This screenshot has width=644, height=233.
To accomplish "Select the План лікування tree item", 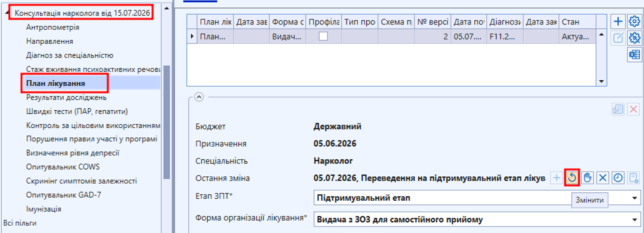I will coord(55,83).
